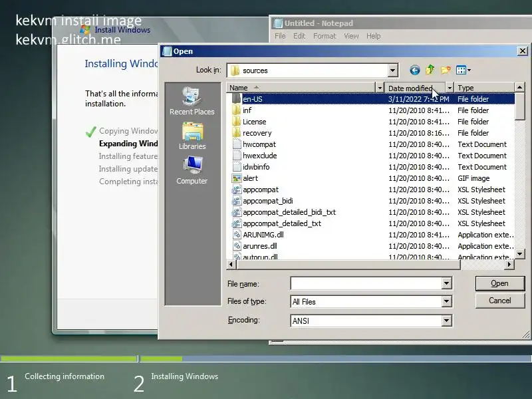Screen dimensions: 532x399
Task: Expand the File name dropdown arrow
Action: pos(447,283)
